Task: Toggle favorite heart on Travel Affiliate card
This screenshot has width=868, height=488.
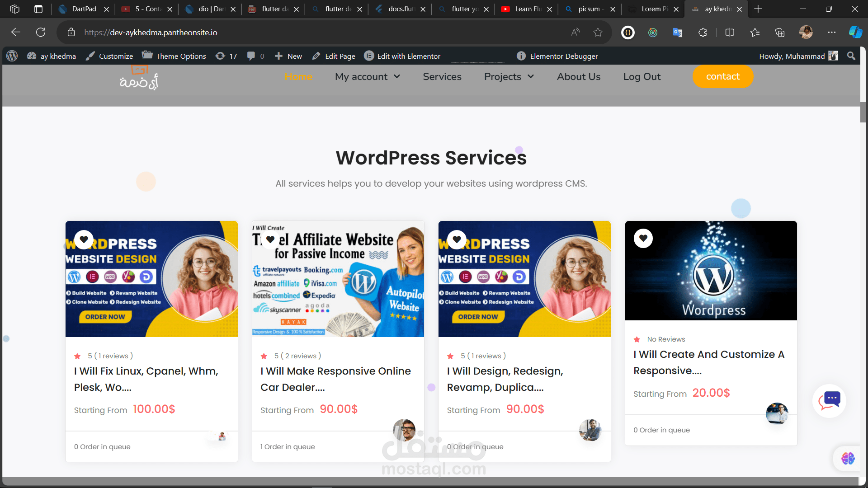Action: (270, 239)
